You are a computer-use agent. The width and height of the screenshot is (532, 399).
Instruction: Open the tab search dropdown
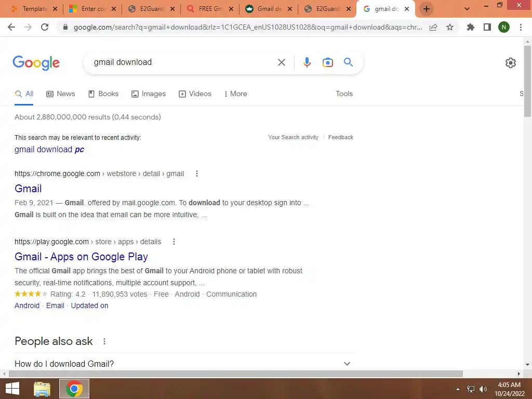467,9
